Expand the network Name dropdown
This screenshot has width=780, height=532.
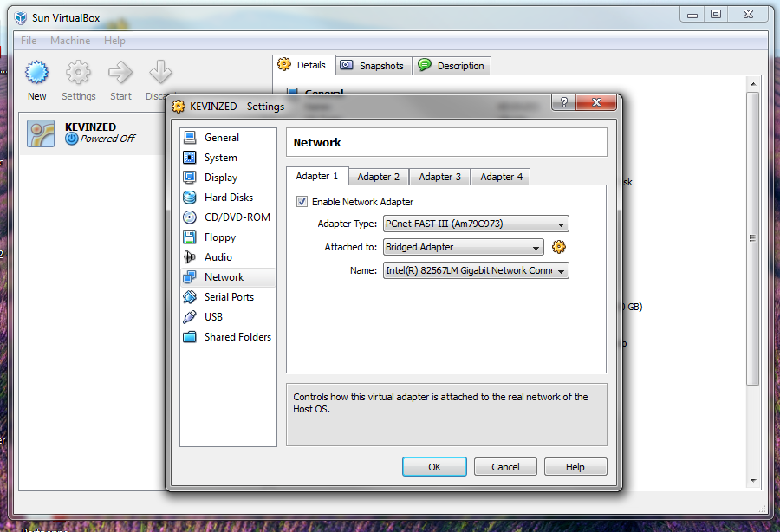tap(476, 270)
